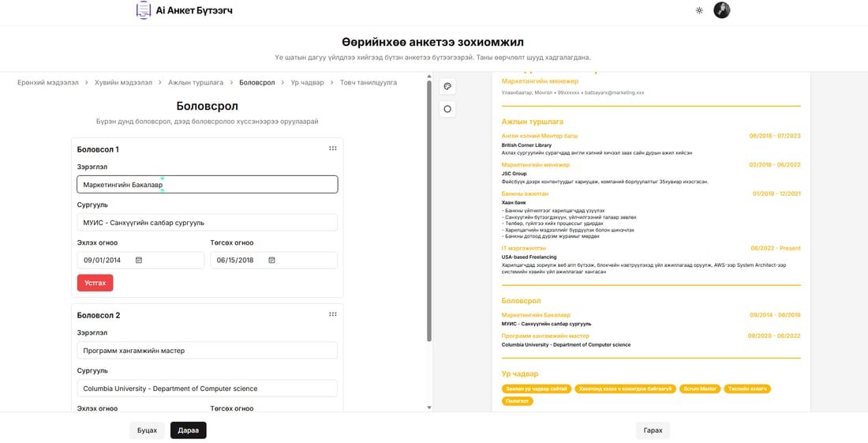Click the Ai Анкет Бүтээгч logo icon
The width and height of the screenshot is (868, 443).
[144, 10]
